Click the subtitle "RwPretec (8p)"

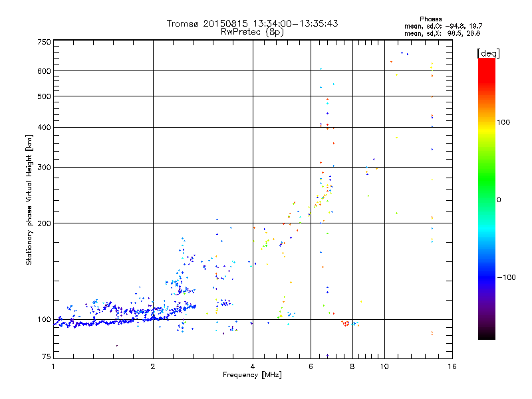(252, 32)
